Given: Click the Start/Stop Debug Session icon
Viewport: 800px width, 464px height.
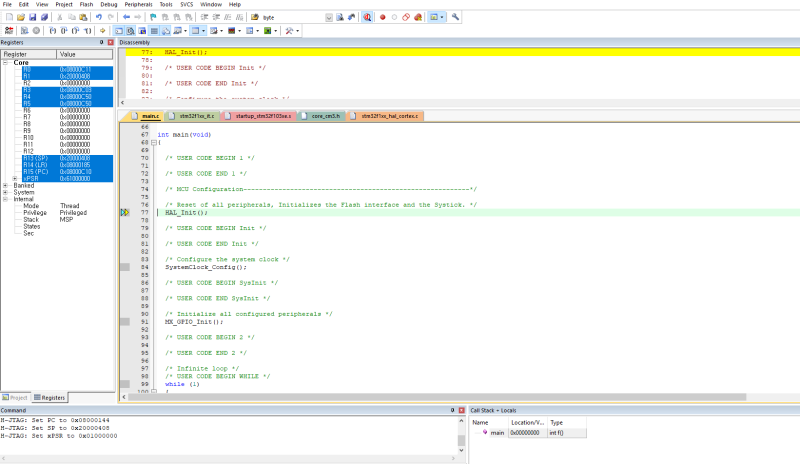Looking at the screenshot, I should coord(368,17).
